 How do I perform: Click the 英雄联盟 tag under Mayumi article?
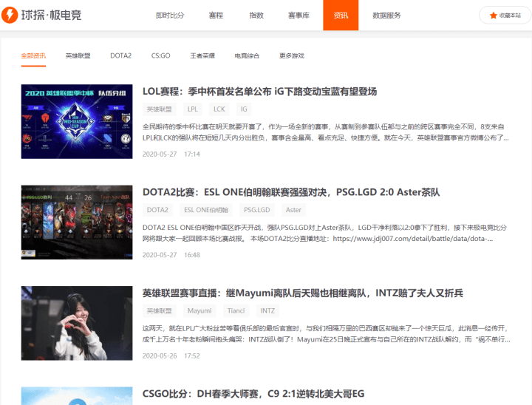[160, 310]
